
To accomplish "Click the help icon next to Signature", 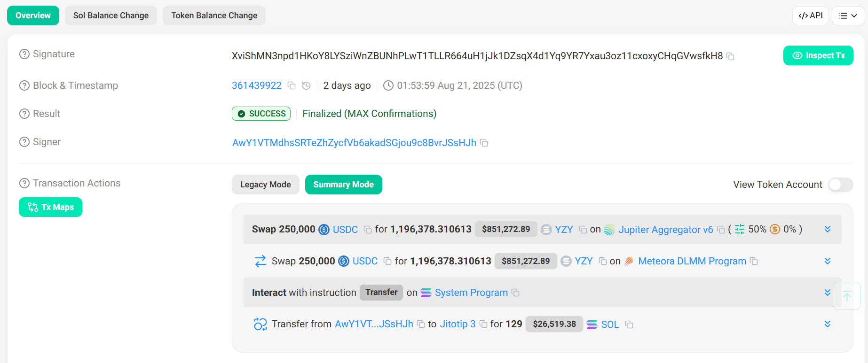I will [x=24, y=54].
